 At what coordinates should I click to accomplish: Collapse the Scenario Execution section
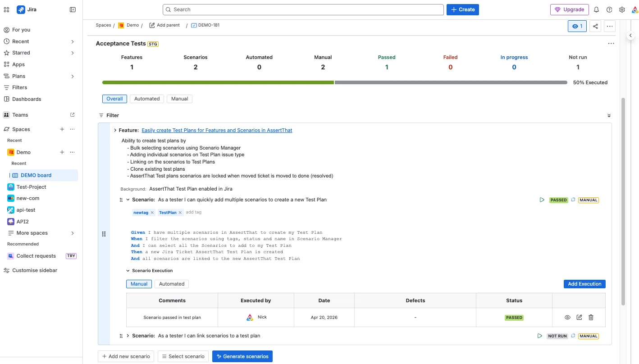(128, 271)
